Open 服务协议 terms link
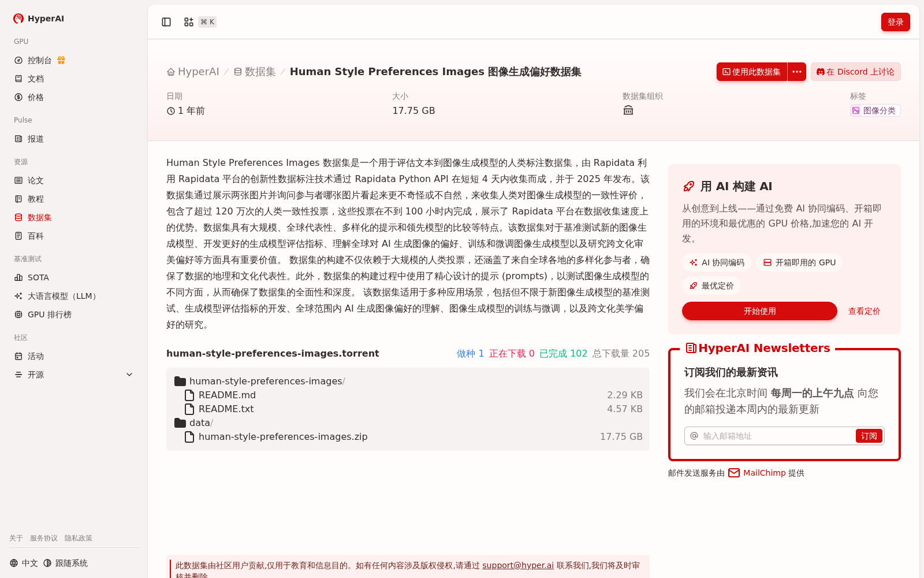Image resolution: width=924 pixels, height=578 pixels. [x=44, y=538]
